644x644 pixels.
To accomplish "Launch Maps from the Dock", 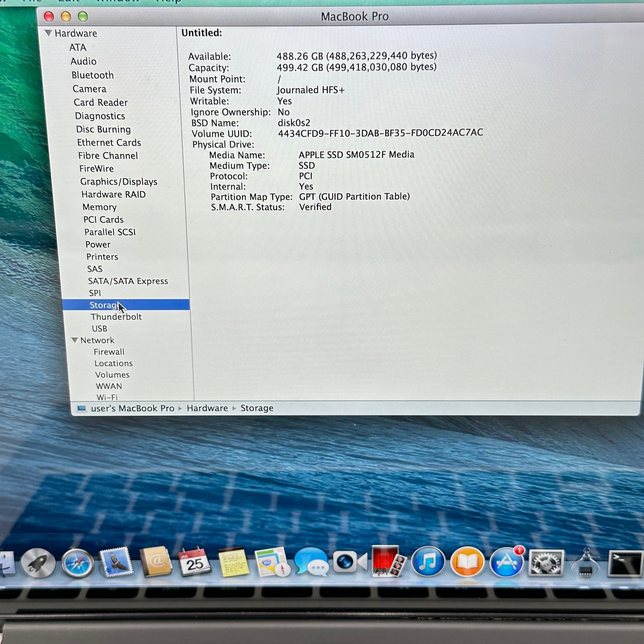I will 272,562.
